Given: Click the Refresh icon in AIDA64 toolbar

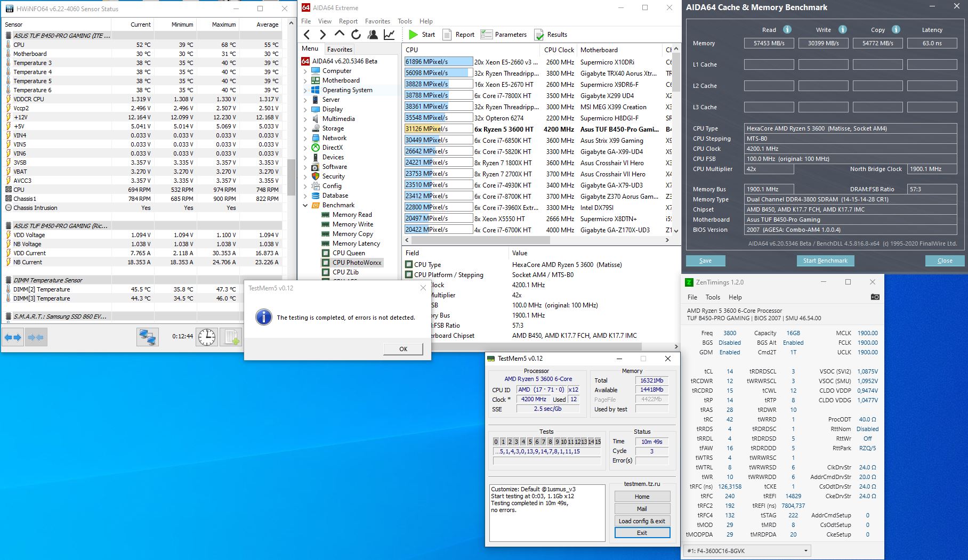Looking at the screenshot, I should (x=356, y=35).
